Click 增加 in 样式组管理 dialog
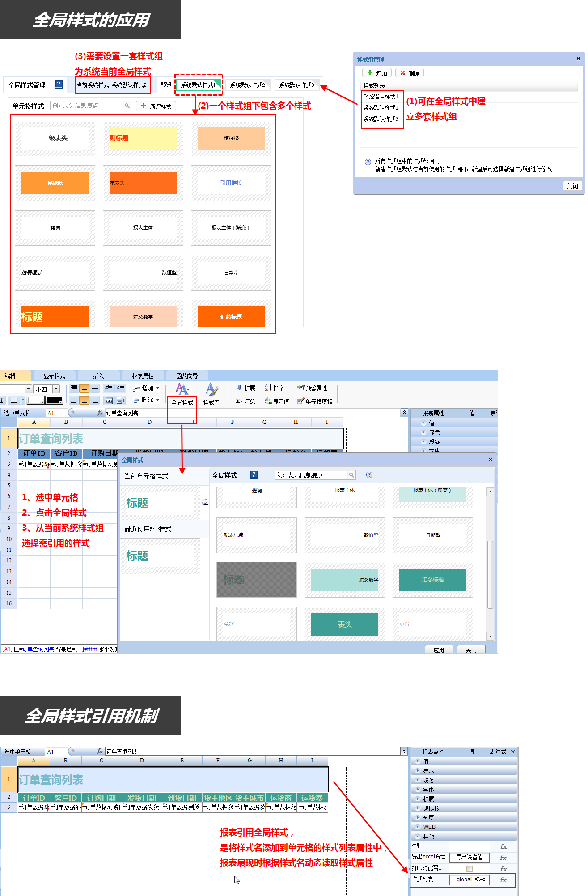This screenshot has height=896, width=588. pyautogui.click(x=377, y=73)
